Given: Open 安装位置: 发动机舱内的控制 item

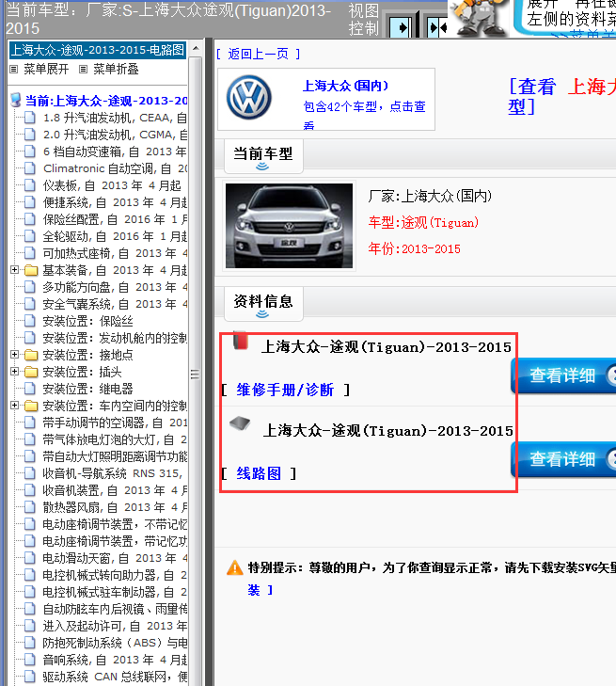Looking at the screenshot, I should click(115, 338).
